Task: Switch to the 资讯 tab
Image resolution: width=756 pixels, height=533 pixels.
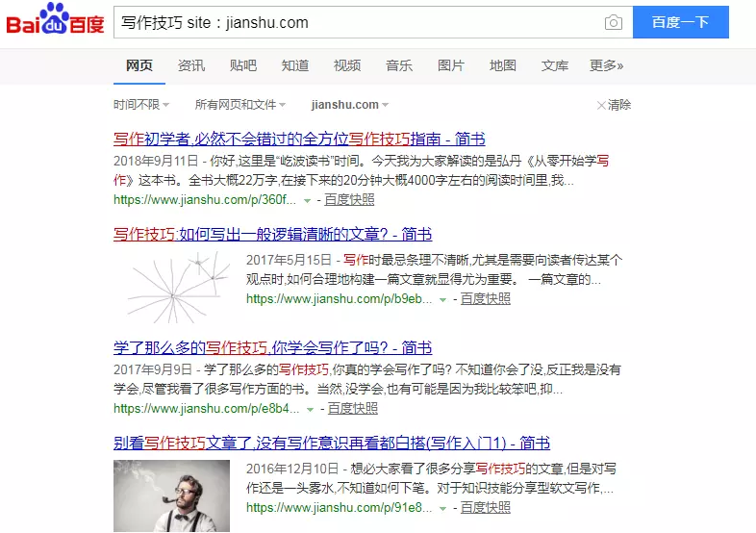Action: point(191,65)
